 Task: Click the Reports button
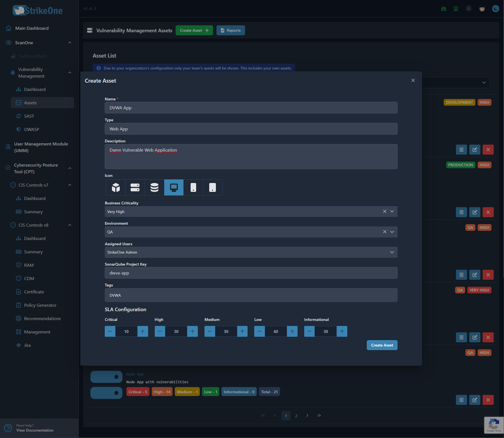[x=231, y=30]
